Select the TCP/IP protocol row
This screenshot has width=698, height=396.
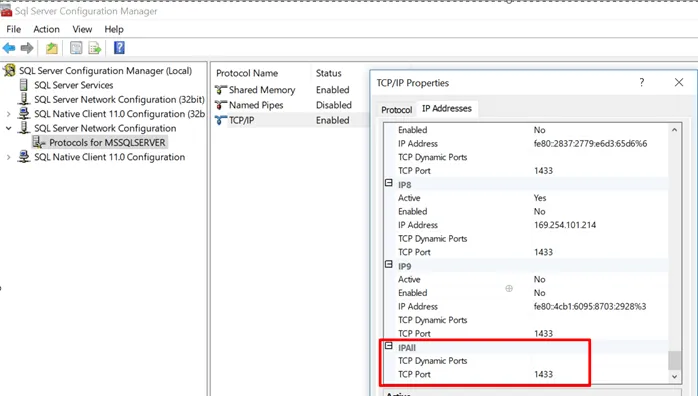(x=291, y=120)
